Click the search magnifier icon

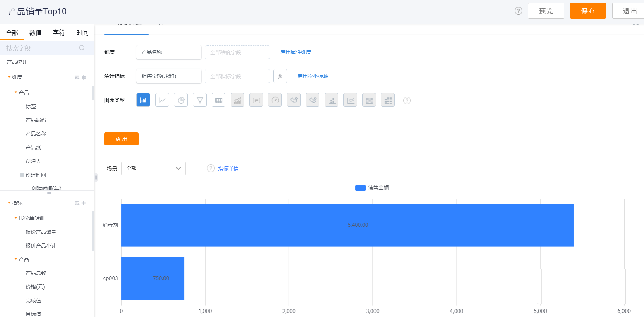(x=82, y=48)
